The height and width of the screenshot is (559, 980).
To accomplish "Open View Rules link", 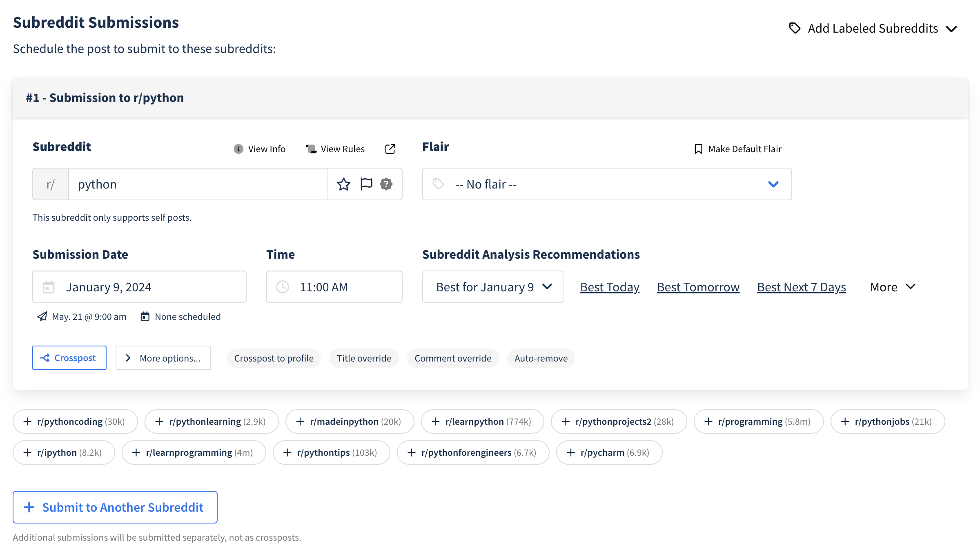I will tap(335, 149).
